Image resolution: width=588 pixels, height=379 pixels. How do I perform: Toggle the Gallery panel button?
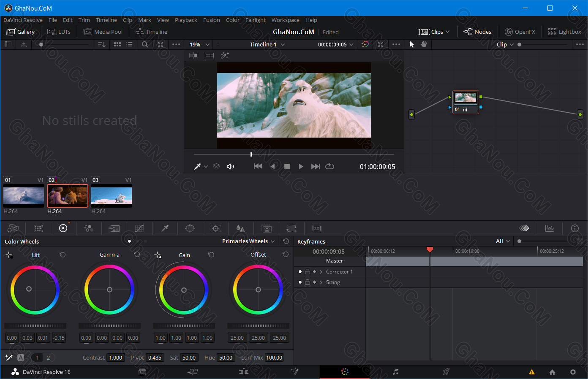click(x=21, y=32)
